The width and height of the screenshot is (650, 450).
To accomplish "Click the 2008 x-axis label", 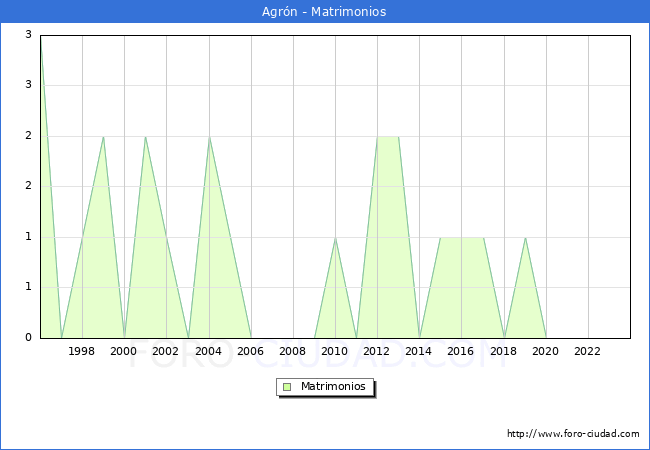I will click(x=293, y=351).
